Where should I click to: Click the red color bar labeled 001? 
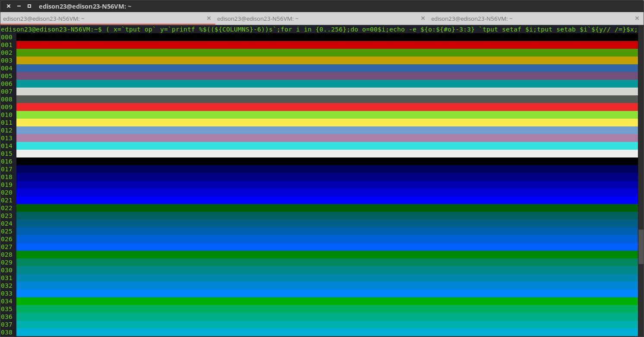point(327,45)
